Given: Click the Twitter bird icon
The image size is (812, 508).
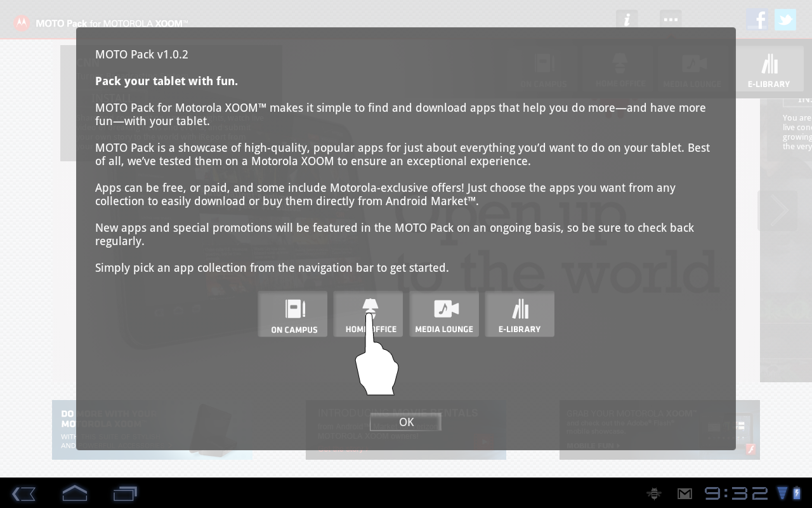Looking at the screenshot, I should click(785, 20).
